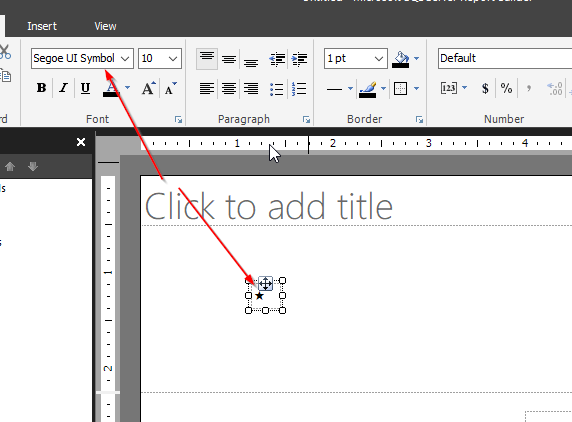The height and width of the screenshot is (422, 572).
Task: Apply the border color pen
Action: (368, 89)
